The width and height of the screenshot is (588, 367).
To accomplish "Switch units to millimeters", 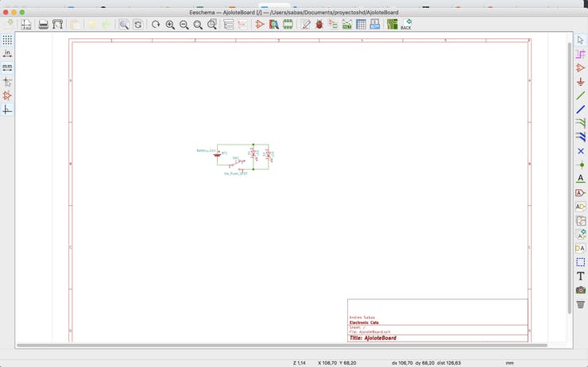I will 7,68.
